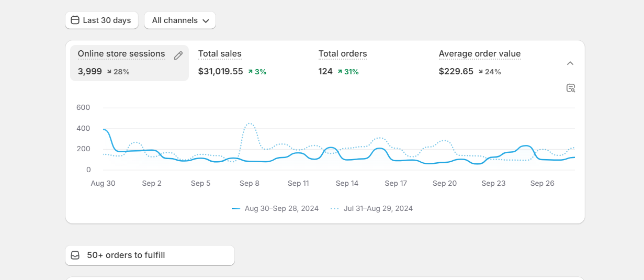Click the calendar icon in the date button

(x=75, y=20)
